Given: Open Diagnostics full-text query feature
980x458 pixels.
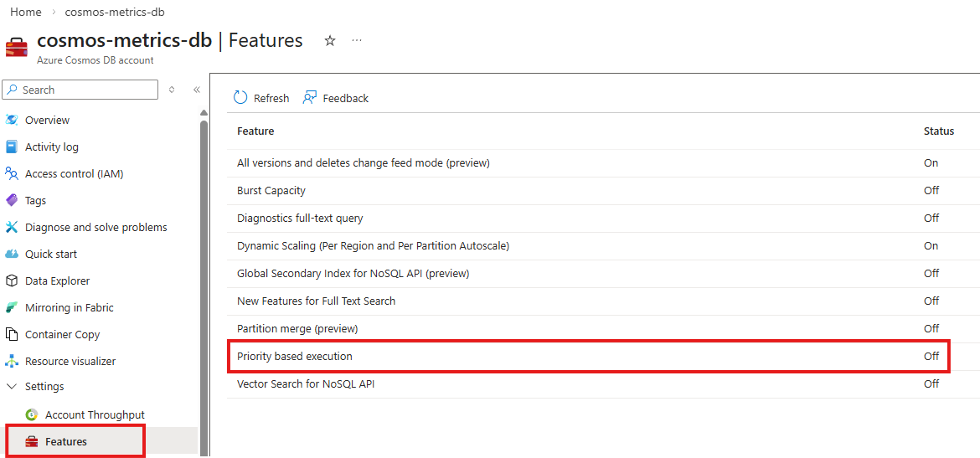Looking at the screenshot, I should (300, 218).
